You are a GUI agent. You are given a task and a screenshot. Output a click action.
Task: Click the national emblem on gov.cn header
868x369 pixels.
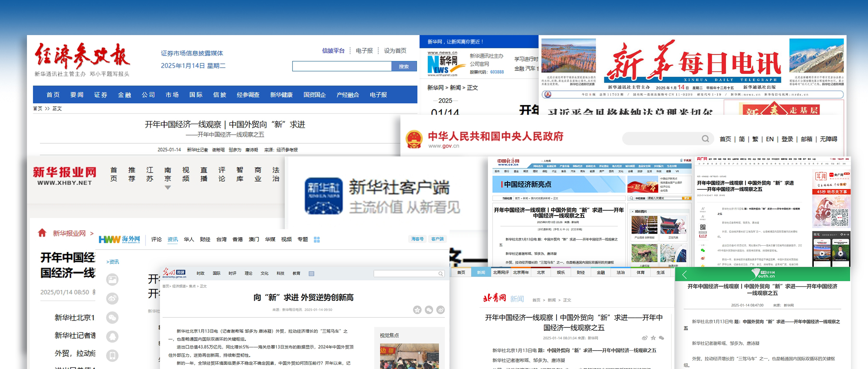click(414, 139)
